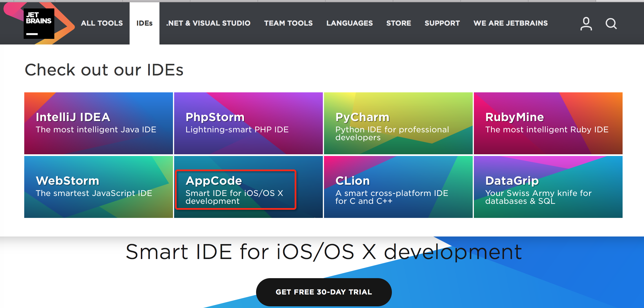Click the 'Check out our IDEs' heading
The image size is (644, 308).
(x=104, y=70)
